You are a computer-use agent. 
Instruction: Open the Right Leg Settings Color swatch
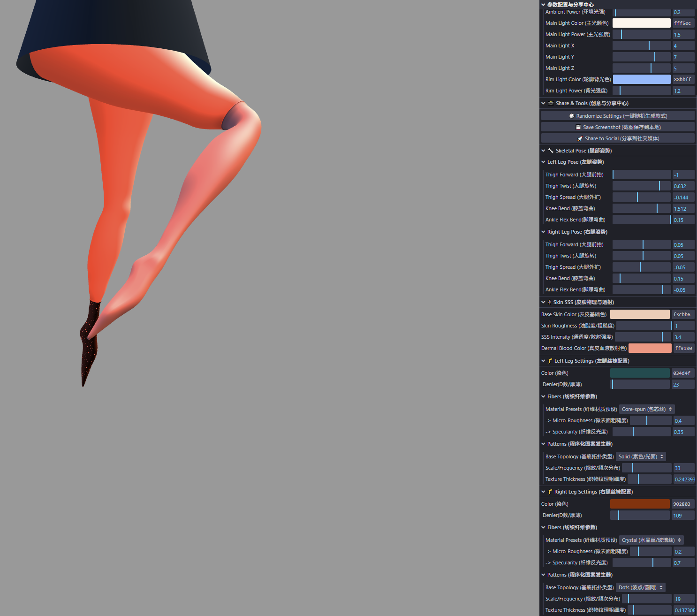pyautogui.click(x=640, y=504)
